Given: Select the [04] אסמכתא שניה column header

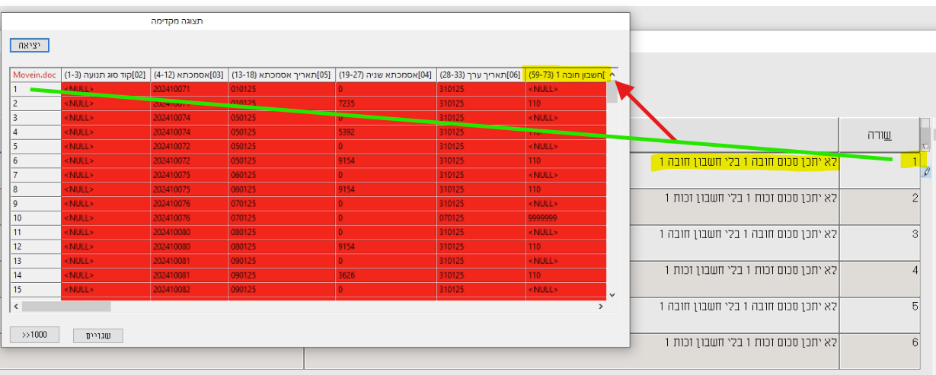Looking at the screenshot, I should [x=386, y=75].
